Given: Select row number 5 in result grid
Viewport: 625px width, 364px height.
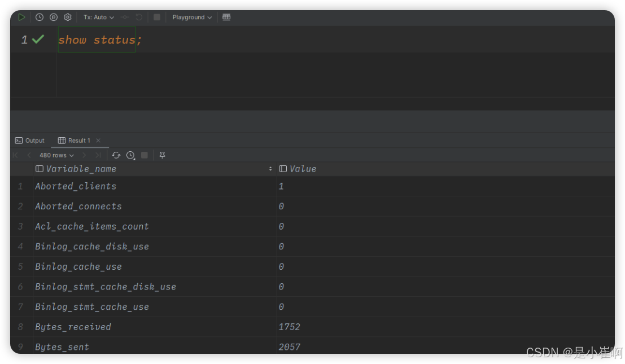Looking at the screenshot, I should coord(20,267).
